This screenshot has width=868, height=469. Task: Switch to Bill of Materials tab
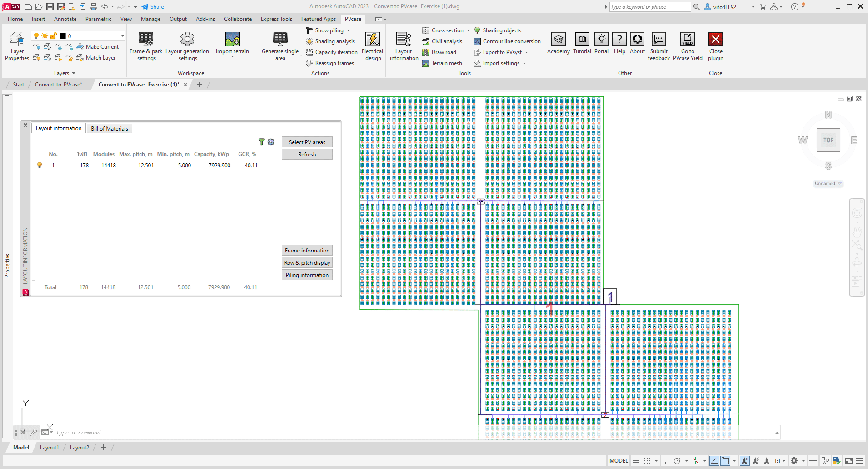click(x=110, y=129)
